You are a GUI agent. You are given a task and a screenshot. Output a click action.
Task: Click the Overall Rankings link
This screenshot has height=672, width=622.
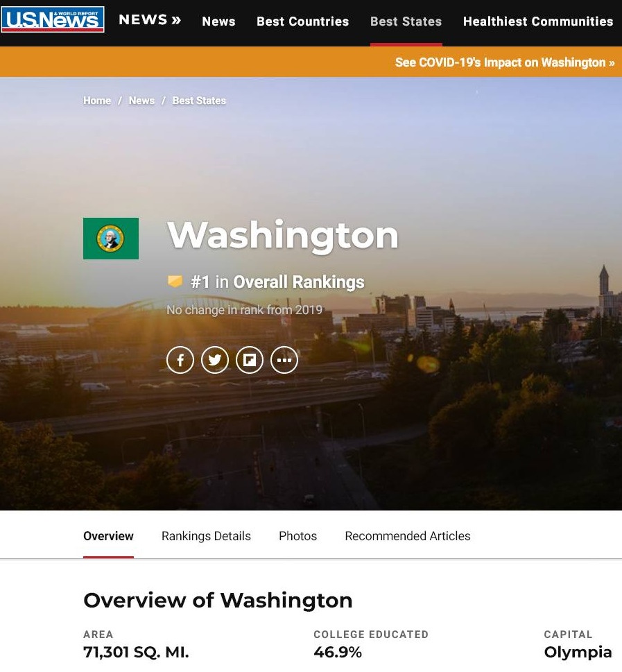click(299, 282)
